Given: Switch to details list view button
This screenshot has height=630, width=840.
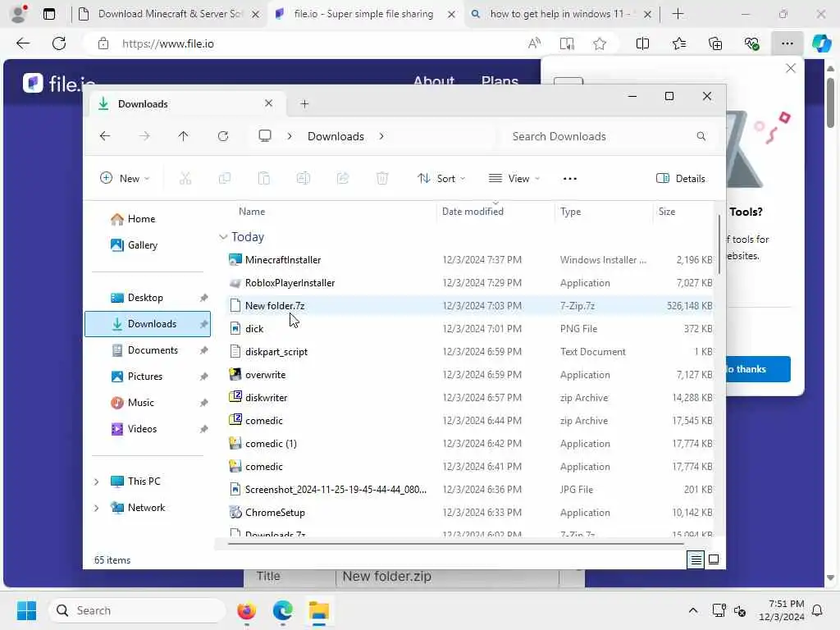Looking at the screenshot, I should [696, 559].
